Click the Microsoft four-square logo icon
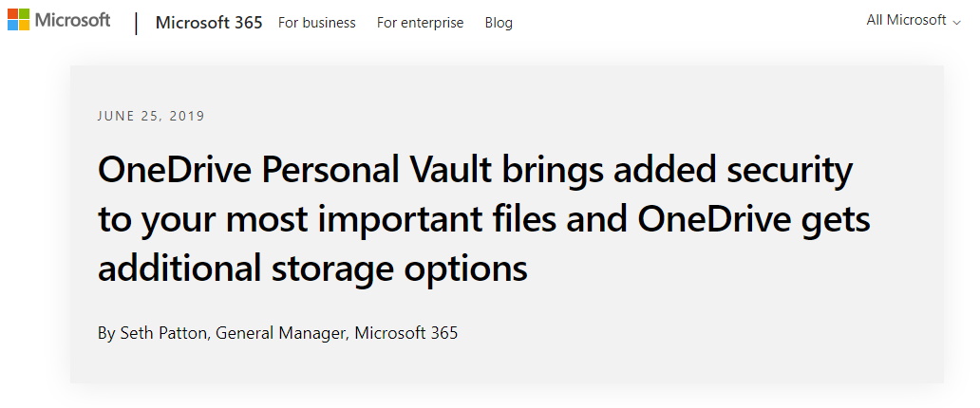This screenshot has height=408, width=980. point(18,19)
